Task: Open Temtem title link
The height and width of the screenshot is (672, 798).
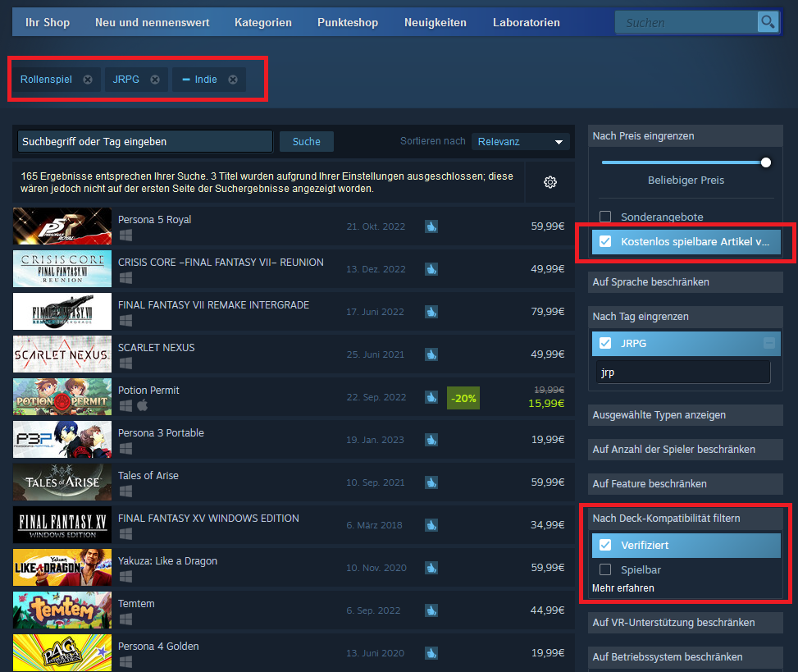Action: coord(136,604)
